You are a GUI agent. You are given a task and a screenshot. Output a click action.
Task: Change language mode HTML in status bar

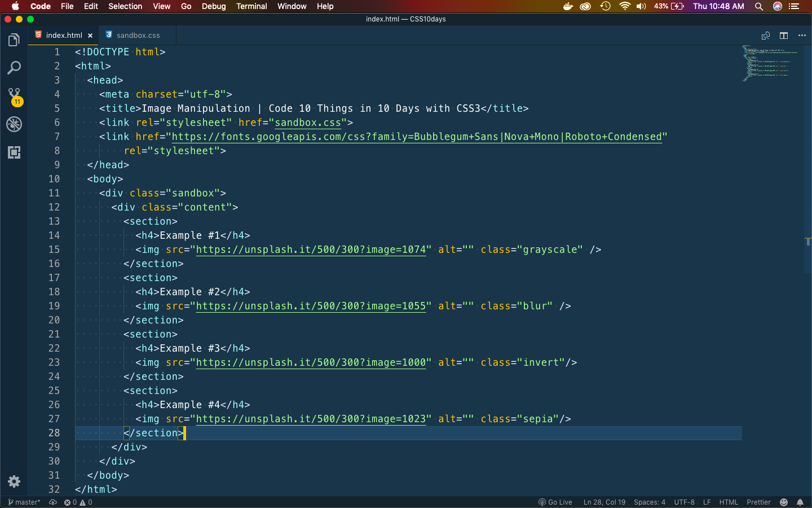tap(729, 502)
